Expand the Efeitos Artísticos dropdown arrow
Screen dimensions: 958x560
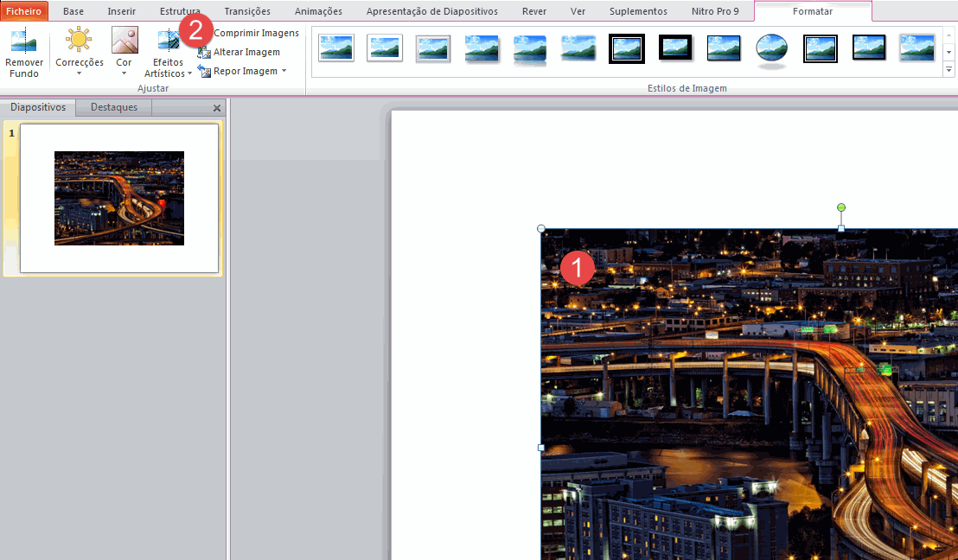(x=190, y=74)
